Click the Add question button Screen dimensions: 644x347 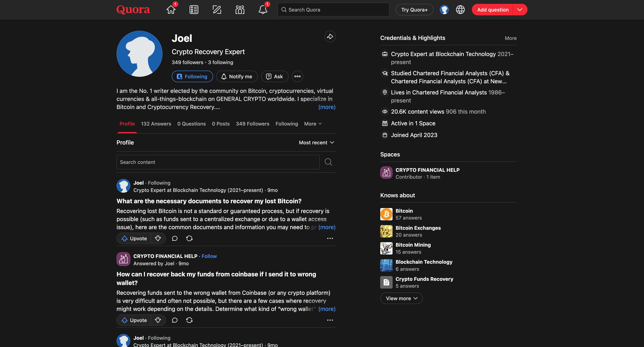coord(492,10)
